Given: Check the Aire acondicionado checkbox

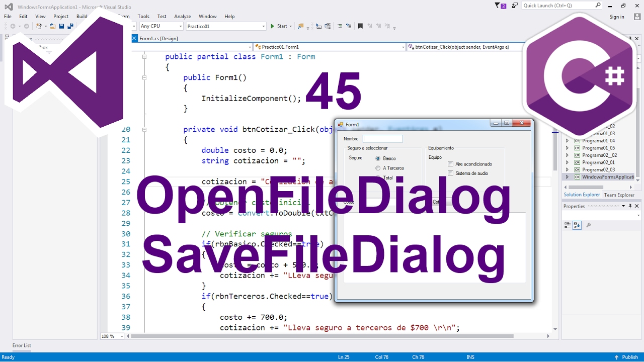Looking at the screenshot, I should tap(451, 164).
